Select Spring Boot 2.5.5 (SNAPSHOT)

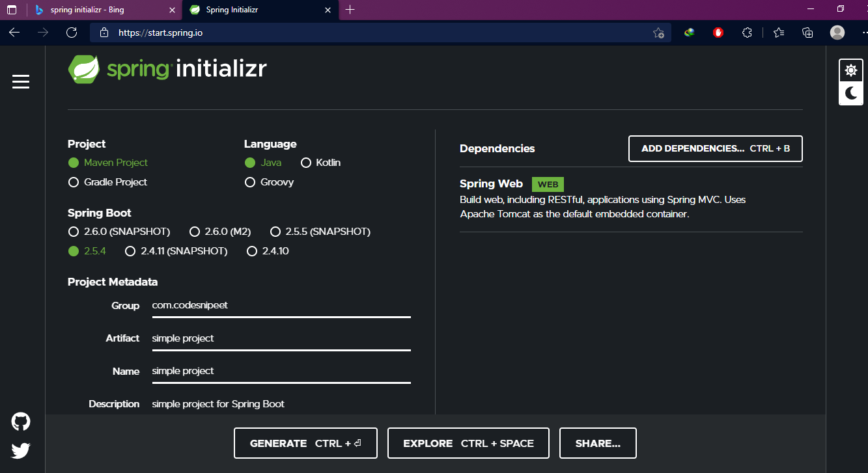coord(320,232)
